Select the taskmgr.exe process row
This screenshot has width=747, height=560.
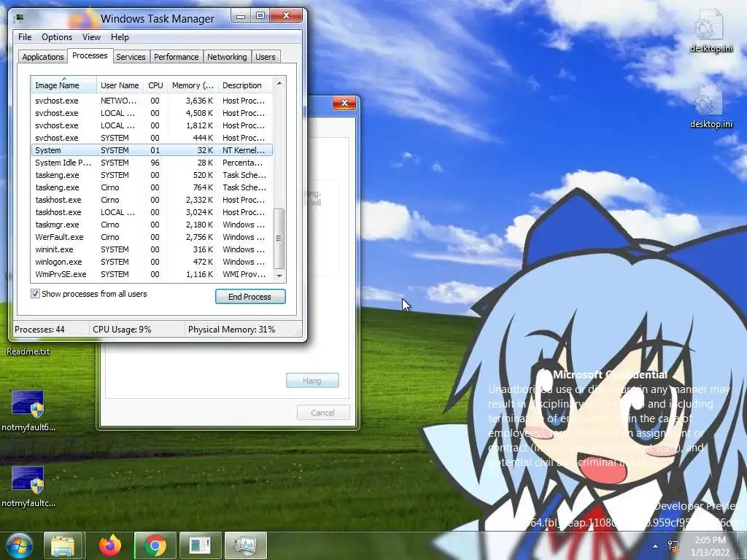[x=152, y=225]
